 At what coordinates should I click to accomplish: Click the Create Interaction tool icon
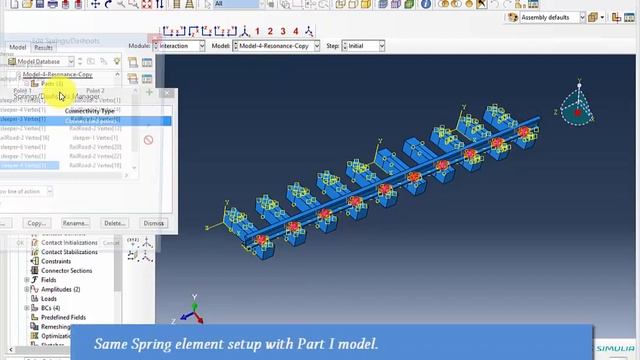click(x=133, y=62)
